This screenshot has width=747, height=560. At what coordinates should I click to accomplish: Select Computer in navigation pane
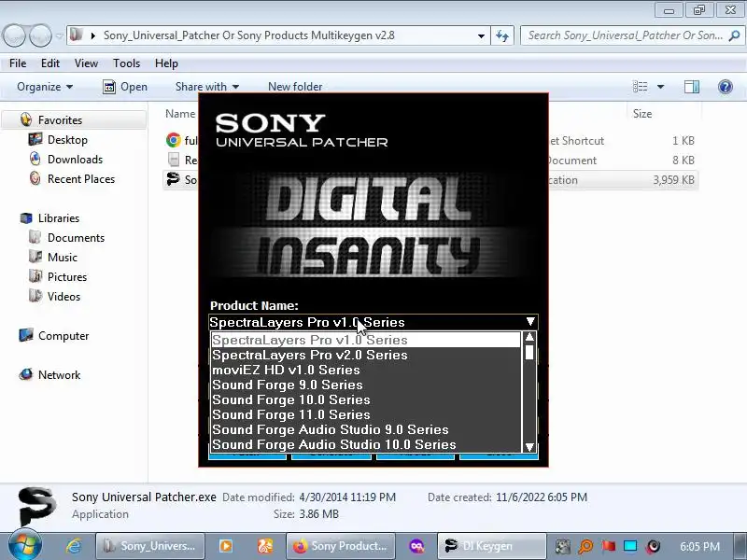point(63,336)
